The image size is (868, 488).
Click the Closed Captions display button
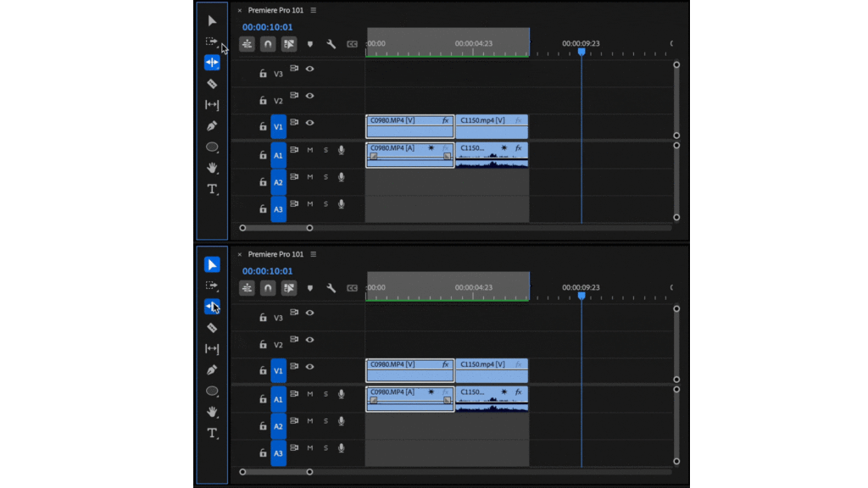tap(353, 43)
